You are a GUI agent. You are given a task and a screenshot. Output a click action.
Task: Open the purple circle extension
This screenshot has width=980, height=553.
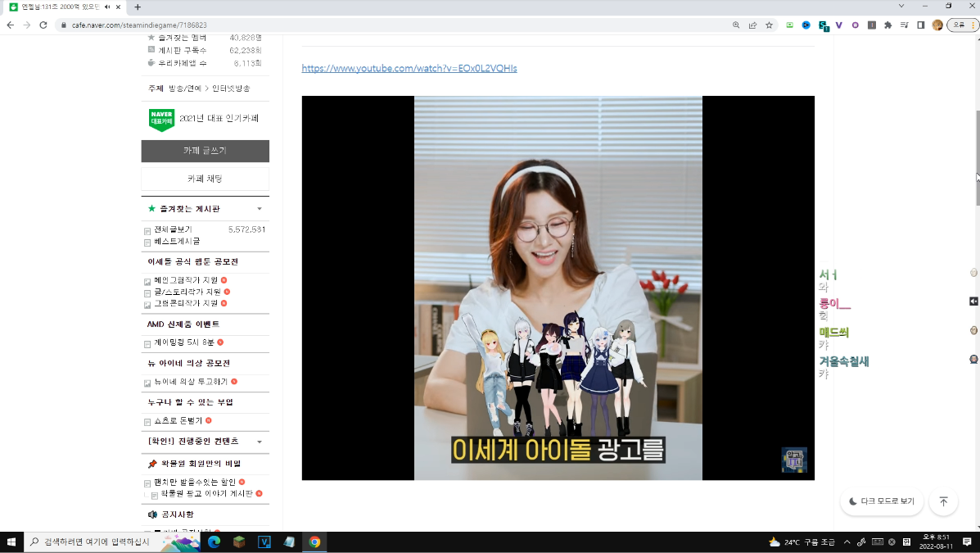point(855,25)
